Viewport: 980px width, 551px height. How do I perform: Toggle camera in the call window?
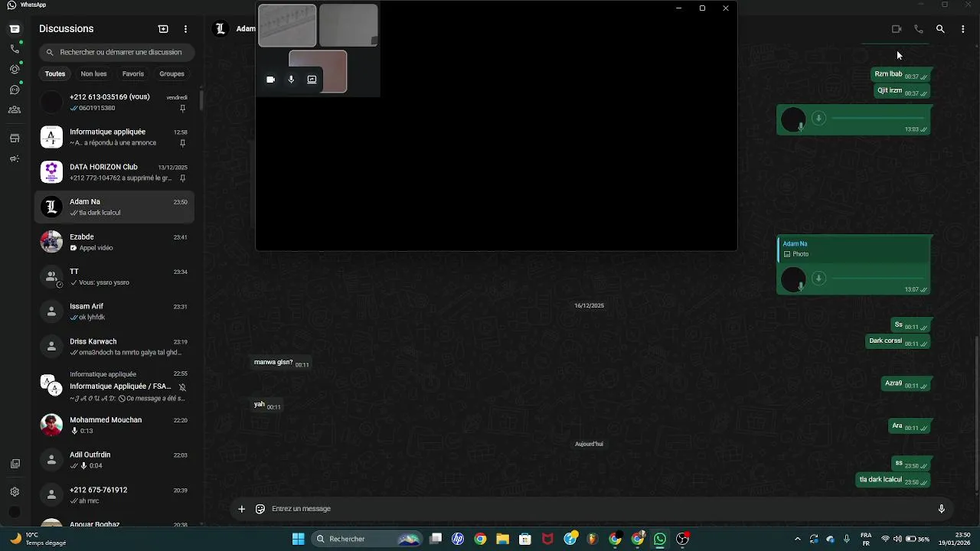click(270, 80)
